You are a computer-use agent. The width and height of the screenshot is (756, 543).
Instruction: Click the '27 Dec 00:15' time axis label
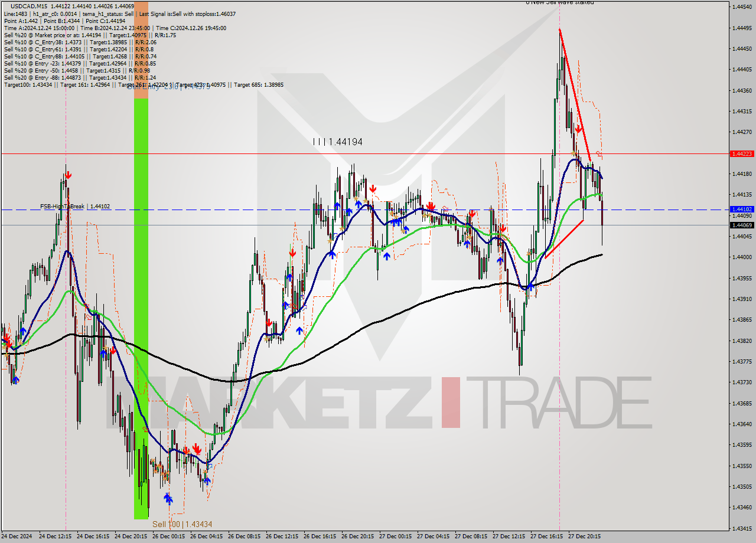pos(395,537)
